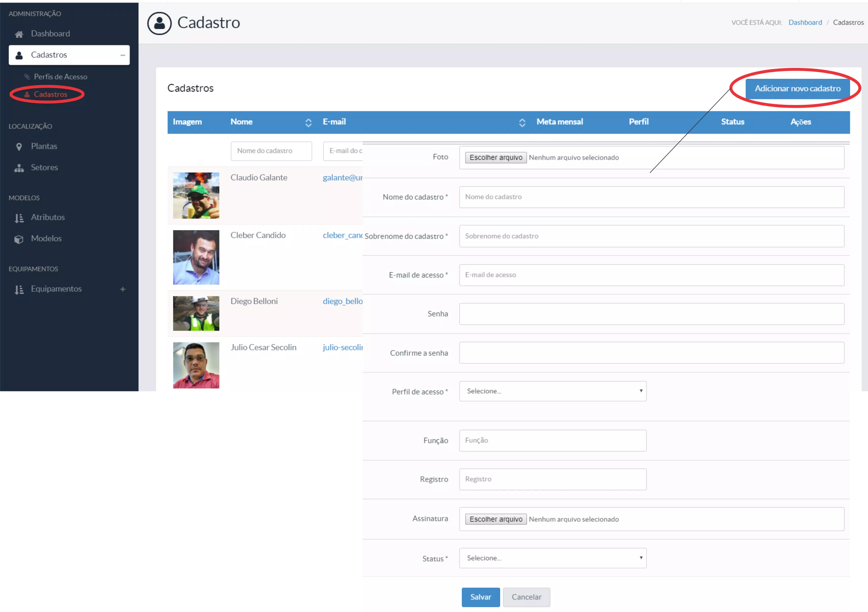The image size is (868, 612).
Task: Open the Status Selecione dropdown
Action: [x=552, y=558]
